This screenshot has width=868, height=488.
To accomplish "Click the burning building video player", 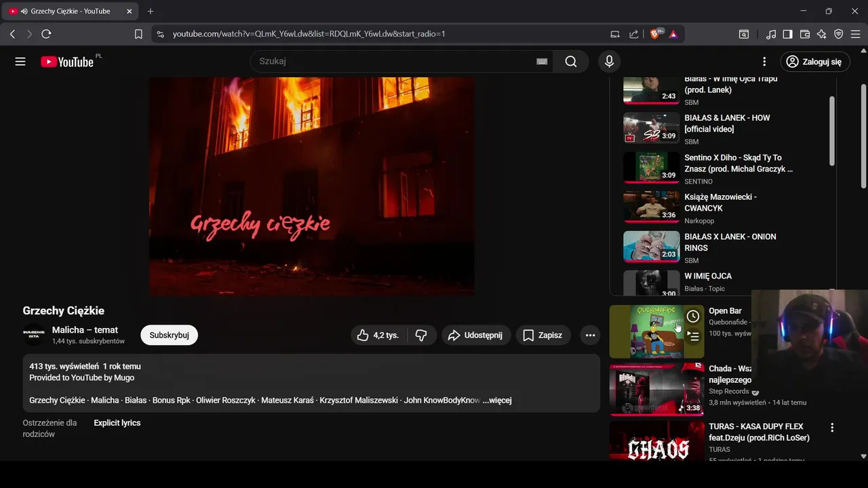I will pyautogui.click(x=312, y=186).
